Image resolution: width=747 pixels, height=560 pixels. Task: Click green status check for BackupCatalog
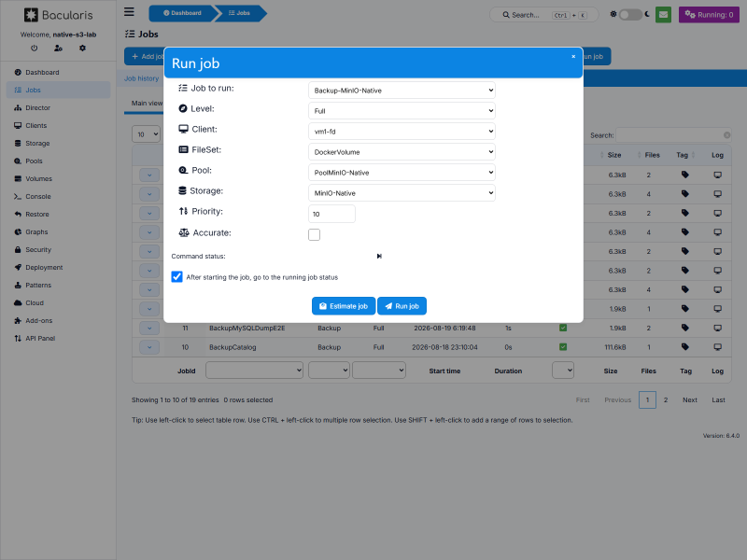click(563, 346)
